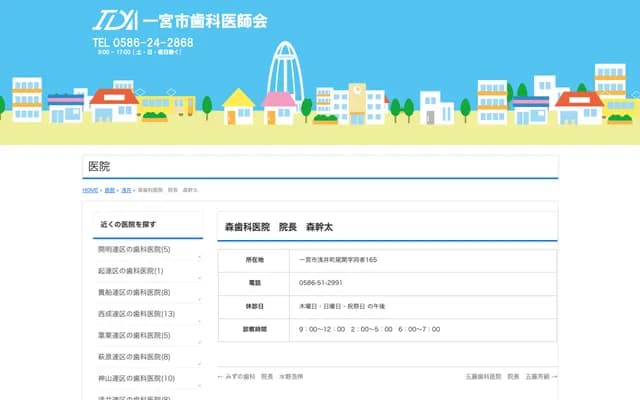Select 起連区の歯科医院(1) sidebar entry
Image resolution: width=640 pixels, height=400 pixels.
pos(130,271)
